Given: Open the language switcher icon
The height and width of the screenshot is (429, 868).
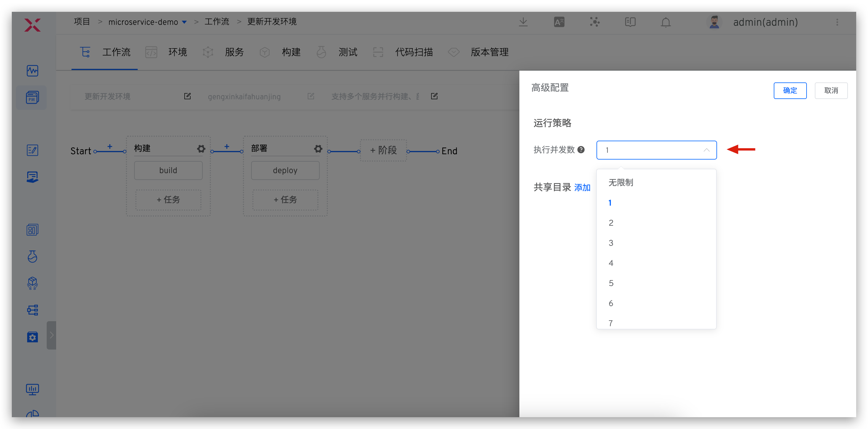Looking at the screenshot, I should click(x=559, y=22).
